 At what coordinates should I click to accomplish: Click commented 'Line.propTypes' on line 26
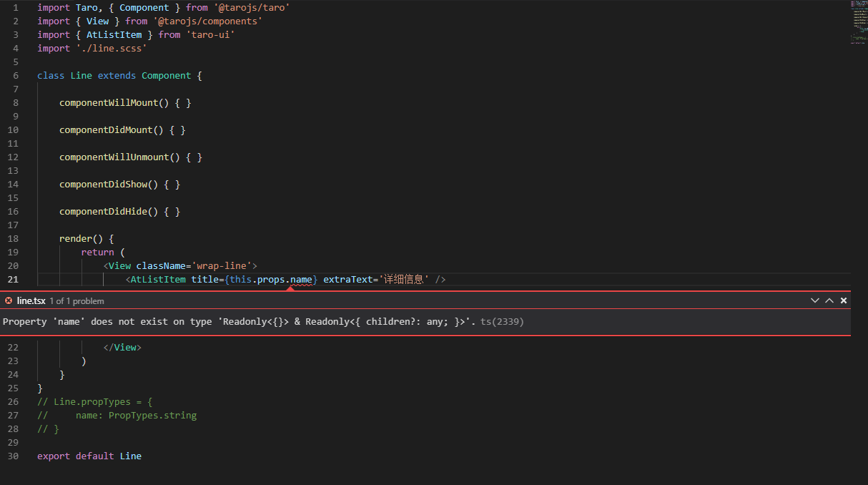point(92,401)
